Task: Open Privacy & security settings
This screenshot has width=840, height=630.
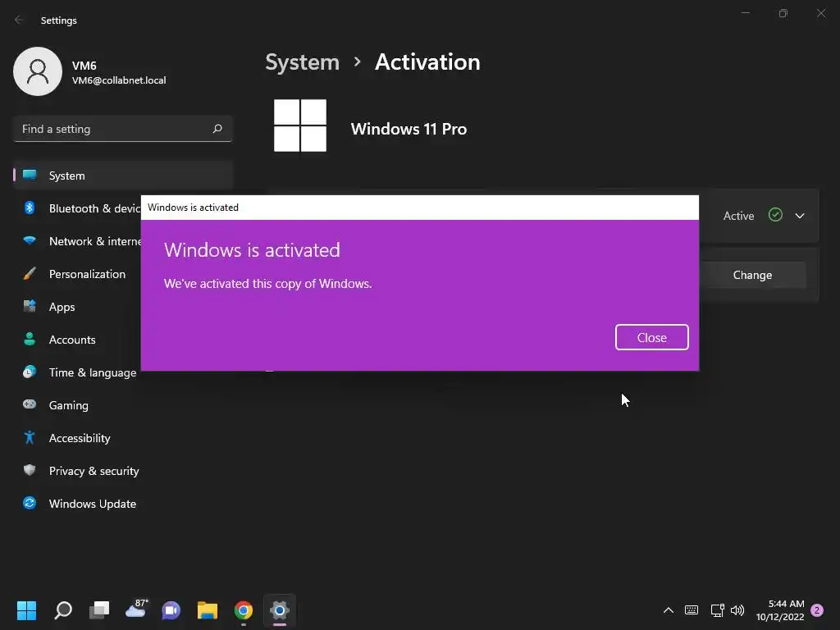Action: click(x=123, y=471)
